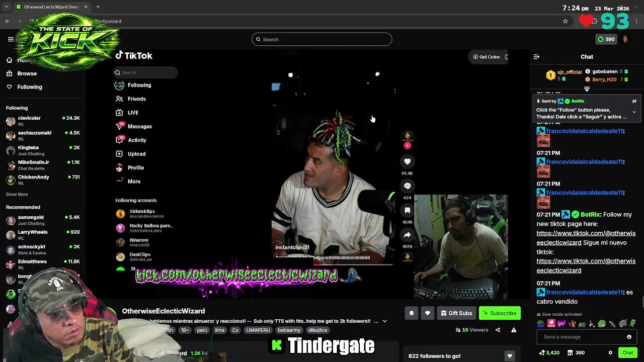644x362 pixels.
Task: Click the green Subscribe button
Action: pyautogui.click(x=500, y=313)
